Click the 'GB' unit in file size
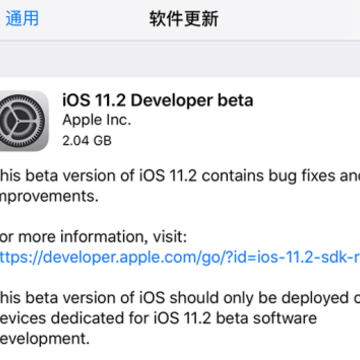Image resolution: width=360 pixels, height=360 pixels. click(102, 140)
